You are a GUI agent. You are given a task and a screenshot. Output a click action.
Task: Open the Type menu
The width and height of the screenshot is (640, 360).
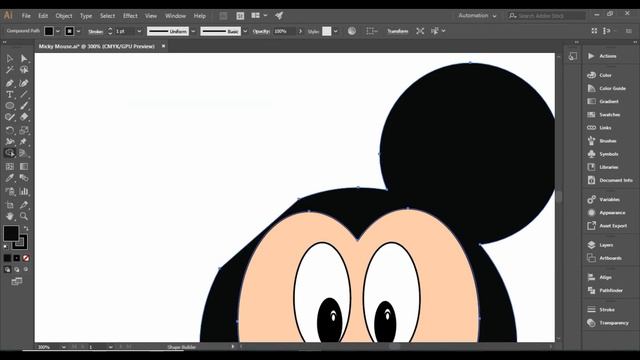[86, 16]
